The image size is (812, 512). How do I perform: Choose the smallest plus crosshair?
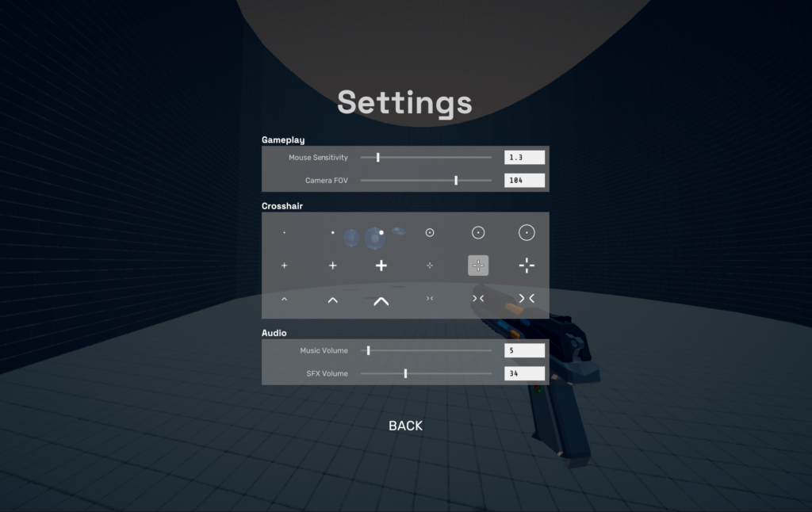pyautogui.click(x=284, y=266)
